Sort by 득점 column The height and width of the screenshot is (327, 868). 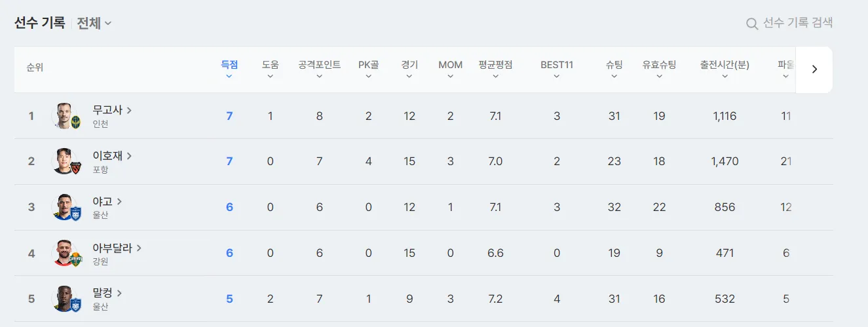point(229,69)
